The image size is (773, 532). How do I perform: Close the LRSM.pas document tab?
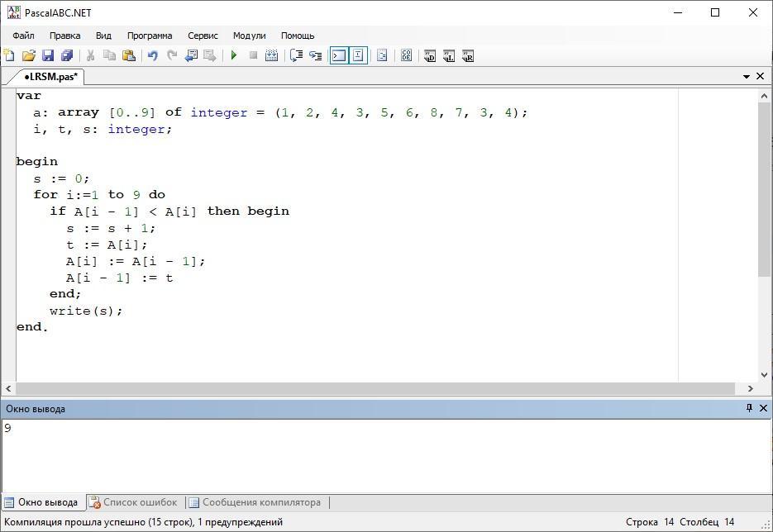[760, 76]
